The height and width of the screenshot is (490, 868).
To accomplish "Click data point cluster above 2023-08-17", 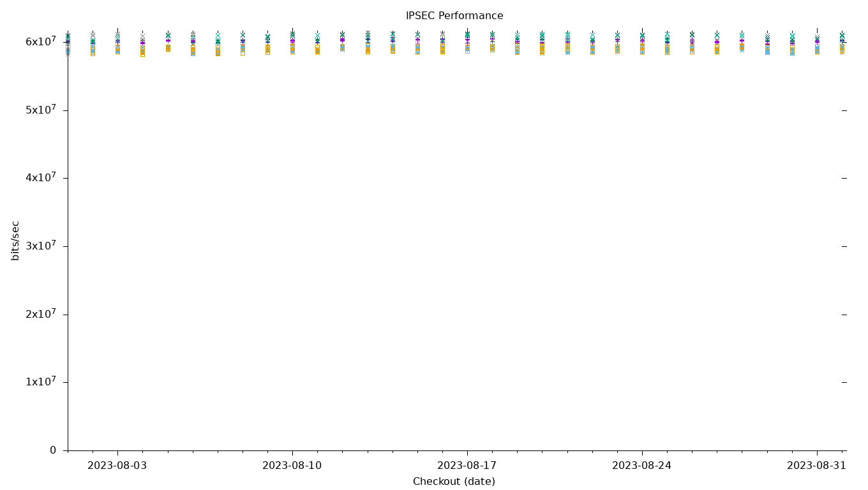I will click(x=467, y=42).
